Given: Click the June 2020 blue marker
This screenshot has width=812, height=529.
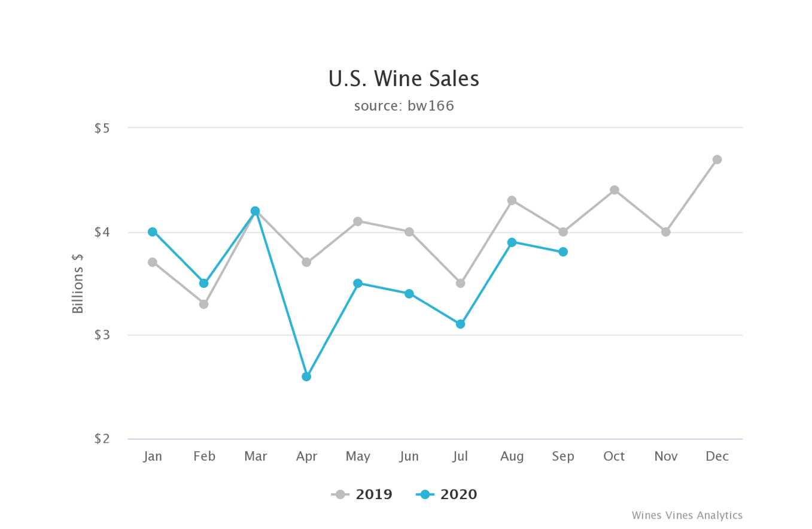Looking at the screenshot, I should (409, 294).
